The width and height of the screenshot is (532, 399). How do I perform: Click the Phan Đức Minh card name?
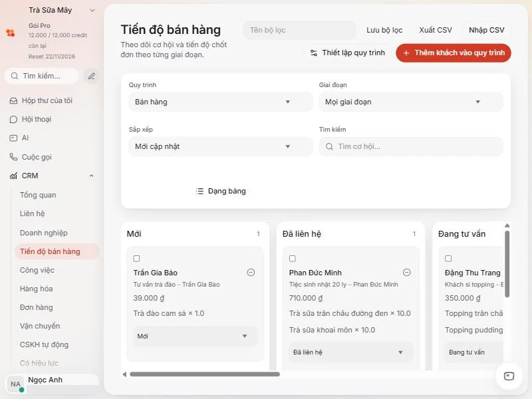coord(315,273)
